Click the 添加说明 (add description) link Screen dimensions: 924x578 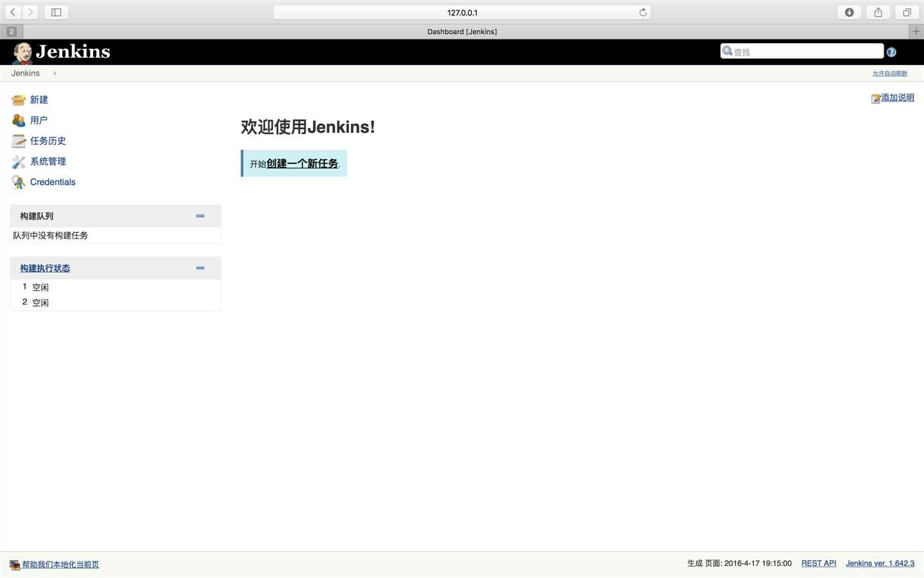[x=898, y=98]
